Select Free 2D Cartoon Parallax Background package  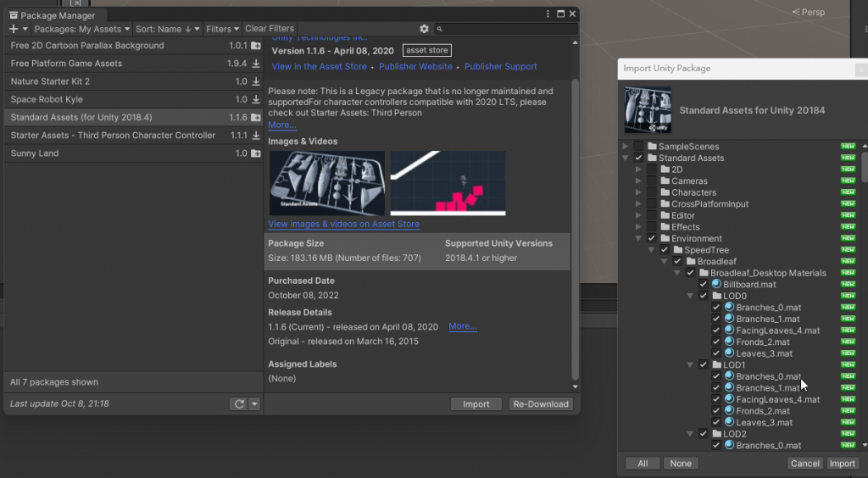click(133, 46)
